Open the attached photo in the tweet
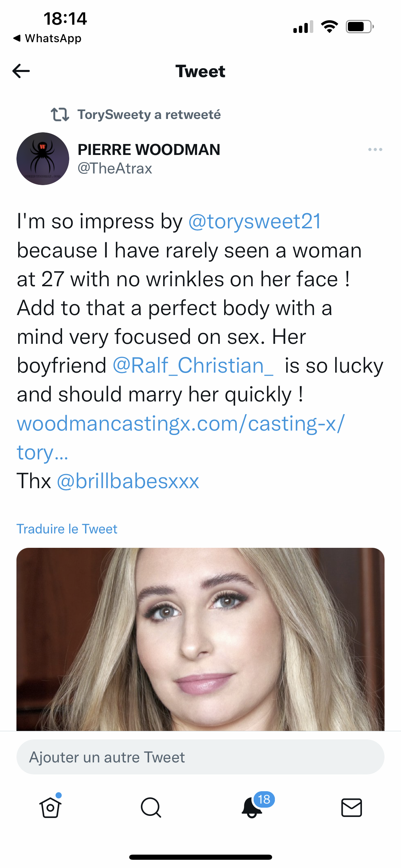Viewport: 401px width, 868px height. click(200, 639)
